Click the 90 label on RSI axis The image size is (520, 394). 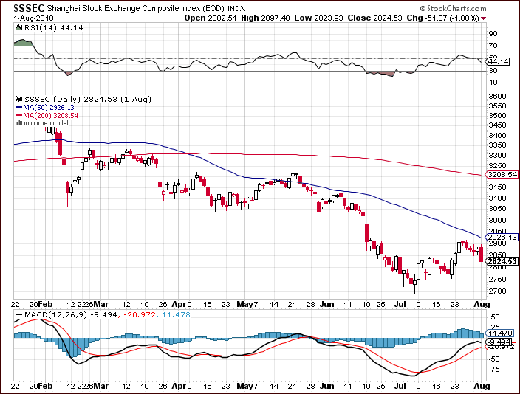[493, 34]
